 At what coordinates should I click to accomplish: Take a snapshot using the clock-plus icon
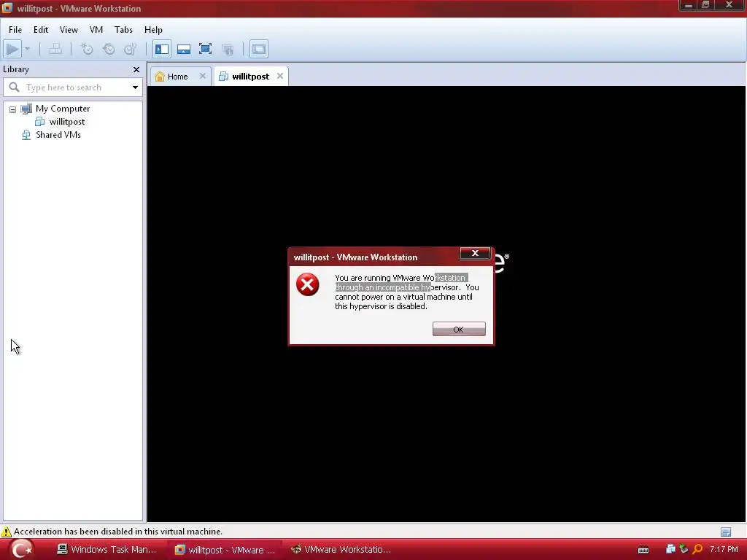87,49
